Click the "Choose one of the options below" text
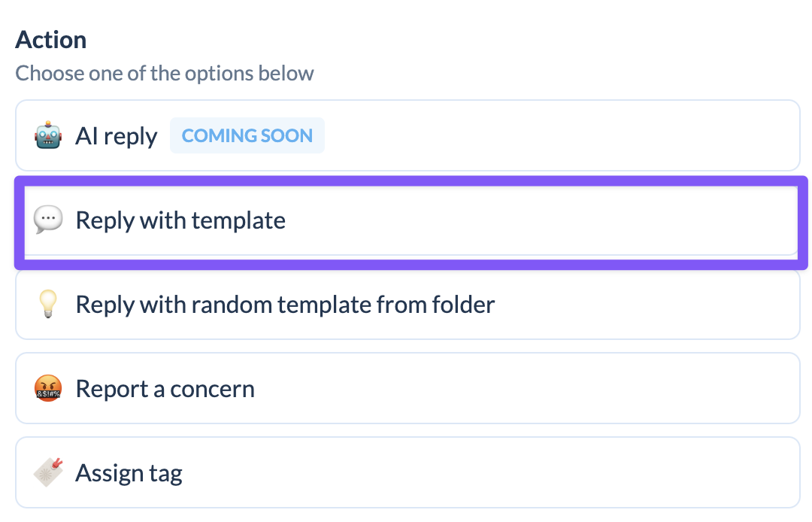The height and width of the screenshot is (522, 812). [164, 74]
